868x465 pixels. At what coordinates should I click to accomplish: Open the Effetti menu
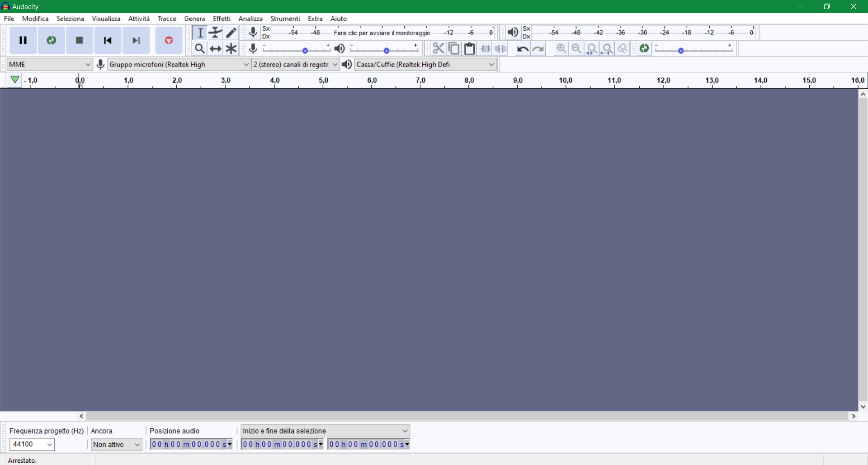click(x=222, y=19)
